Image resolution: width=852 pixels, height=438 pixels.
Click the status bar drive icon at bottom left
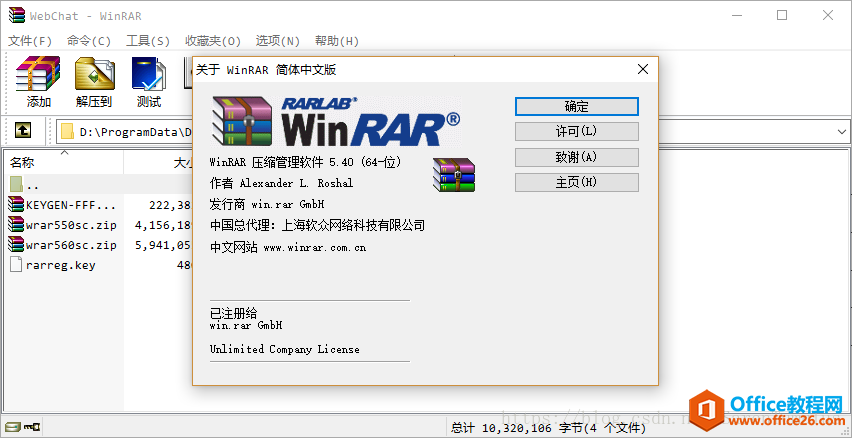point(14,427)
